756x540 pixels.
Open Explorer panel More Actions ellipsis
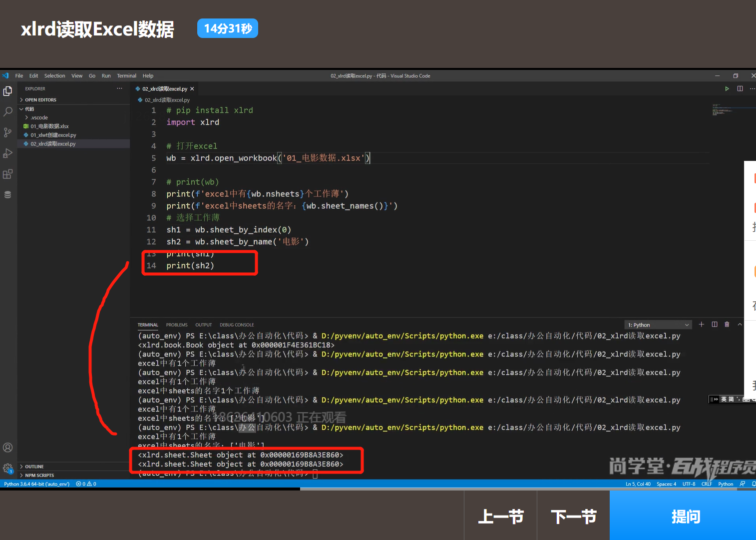tap(119, 88)
